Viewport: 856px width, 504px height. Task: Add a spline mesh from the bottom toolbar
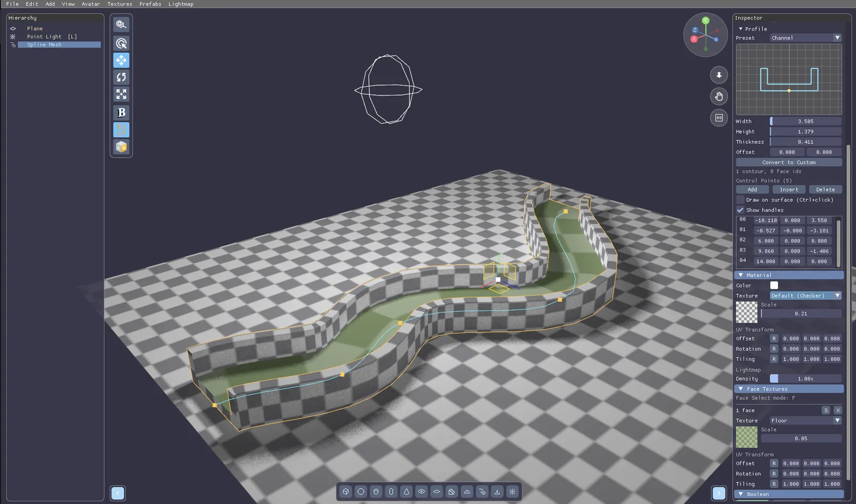(x=482, y=492)
